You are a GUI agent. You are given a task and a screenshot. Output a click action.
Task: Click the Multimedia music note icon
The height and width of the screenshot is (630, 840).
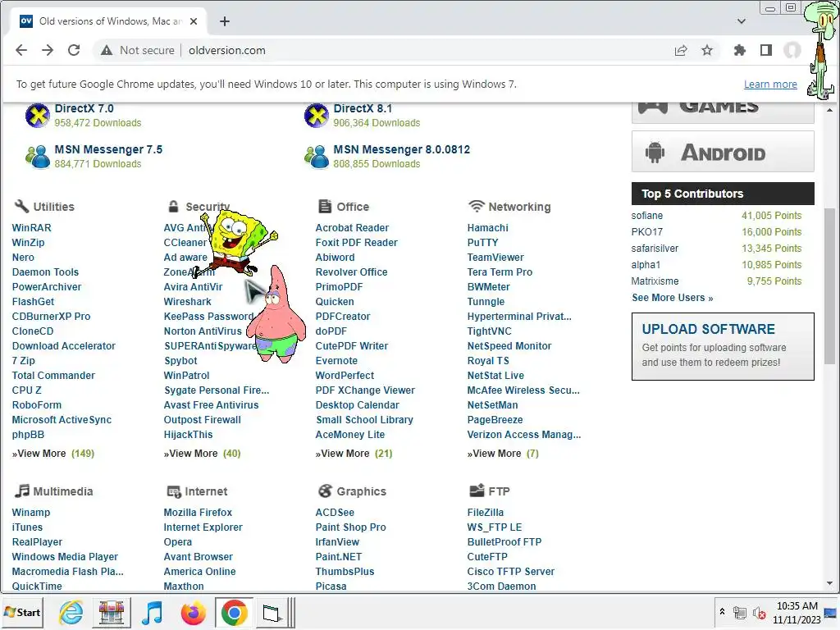click(22, 491)
